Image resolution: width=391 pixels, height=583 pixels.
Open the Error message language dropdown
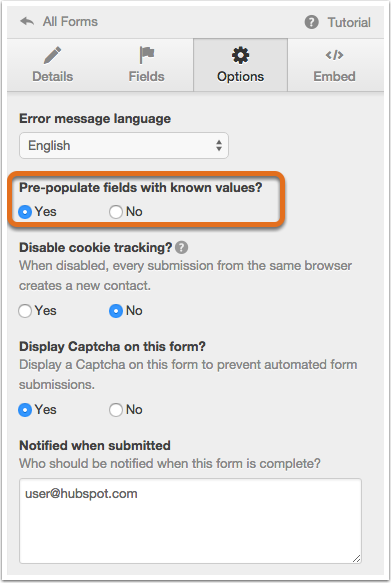click(124, 145)
